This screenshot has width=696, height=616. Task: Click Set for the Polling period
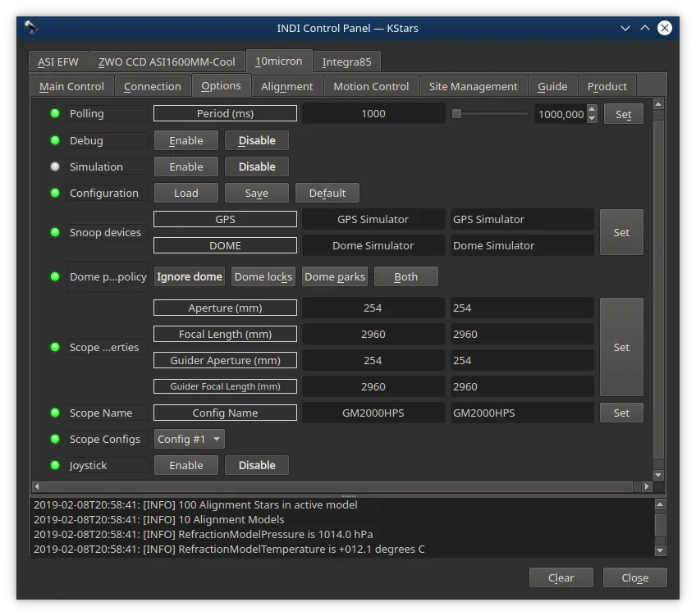pyautogui.click(x=623, y=114)
